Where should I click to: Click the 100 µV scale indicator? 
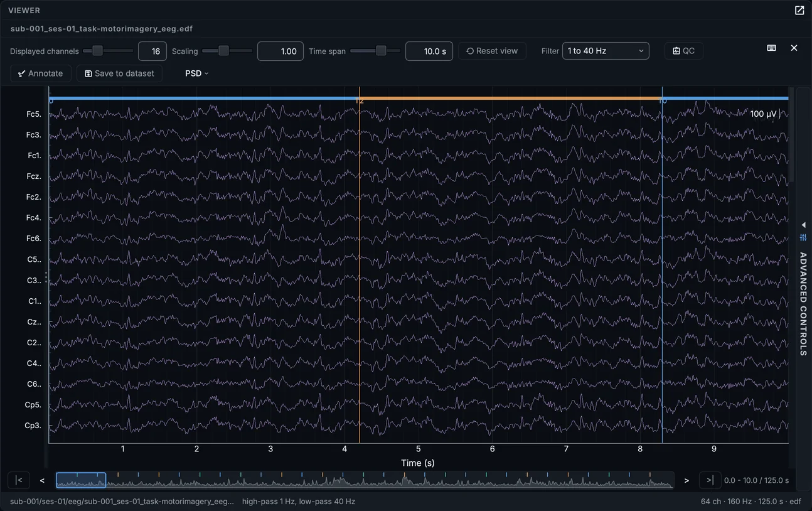pos(765,114)
